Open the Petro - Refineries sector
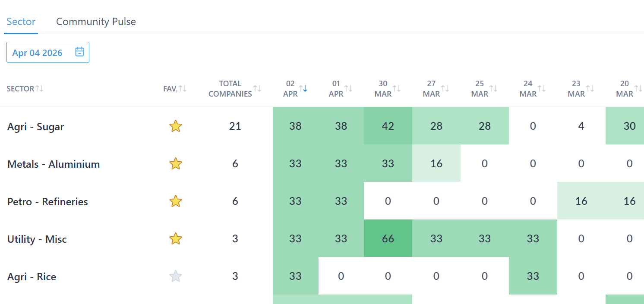644x304 pixels. [47, 202]
